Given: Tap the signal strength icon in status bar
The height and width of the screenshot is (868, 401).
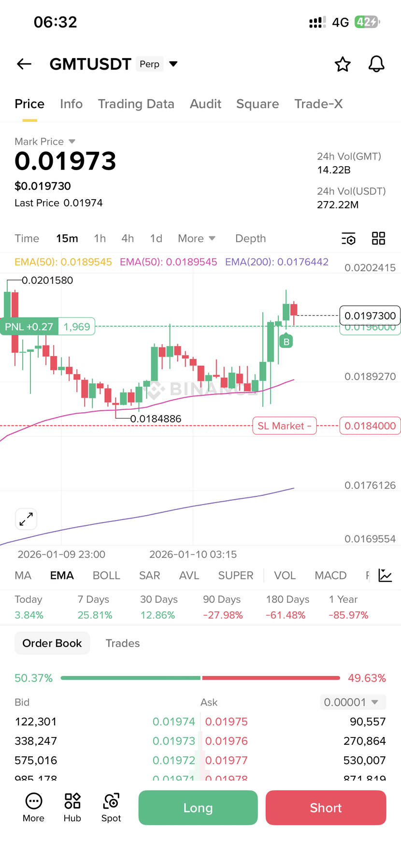Looking at the screenshot, I should tap(317, 22).
